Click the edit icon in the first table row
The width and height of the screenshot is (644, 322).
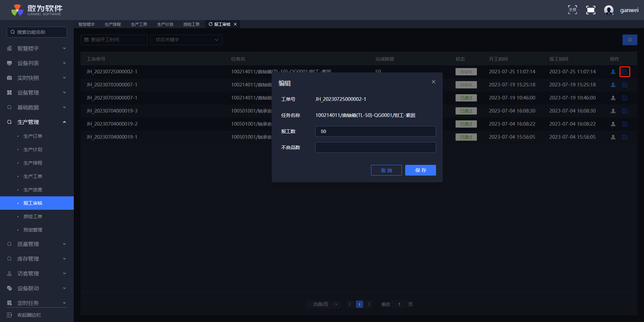coord(625,72)
